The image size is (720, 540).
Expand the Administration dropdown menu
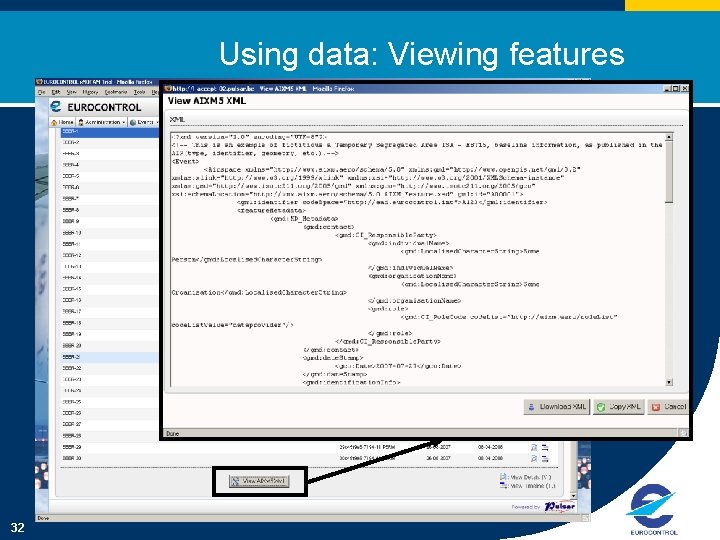click(102, 122)
